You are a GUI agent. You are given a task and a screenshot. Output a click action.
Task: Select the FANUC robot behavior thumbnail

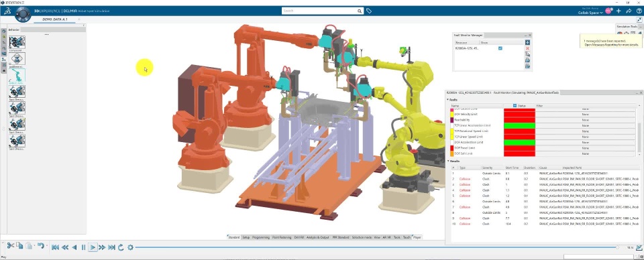click(17, 76)
